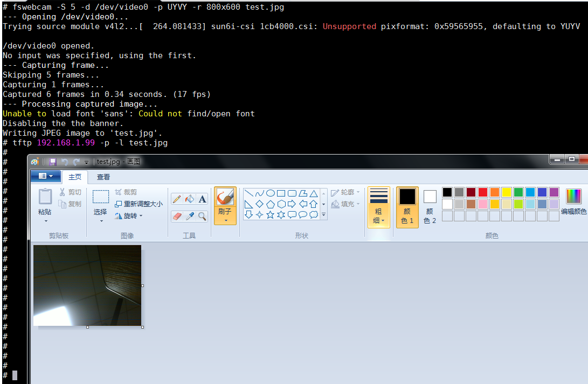Select the Eraser tool
The height and width of the screenshot is (384, 588).
(x=177, y=216)
